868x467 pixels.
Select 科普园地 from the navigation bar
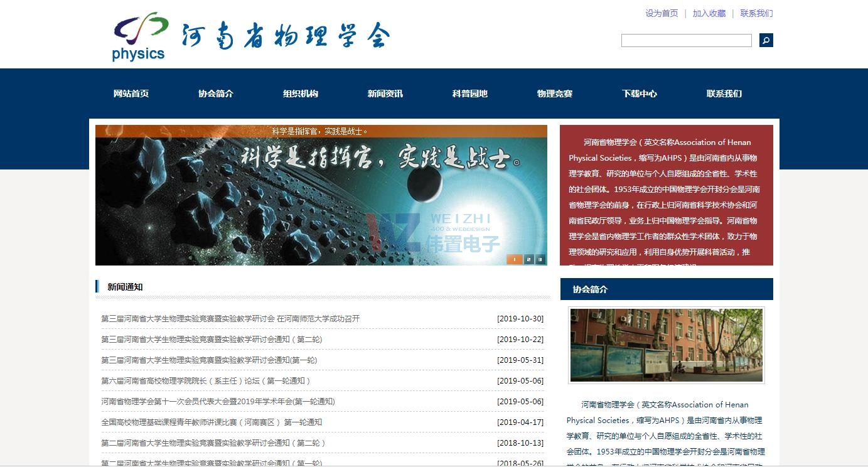click(x=470, y=94)
